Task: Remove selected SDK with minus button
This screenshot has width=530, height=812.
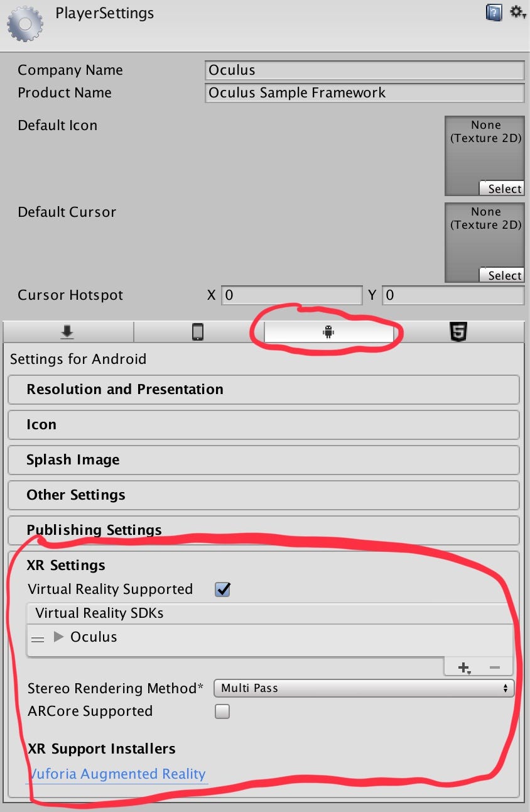Action: pyautogui.click(x=494, y=667)
